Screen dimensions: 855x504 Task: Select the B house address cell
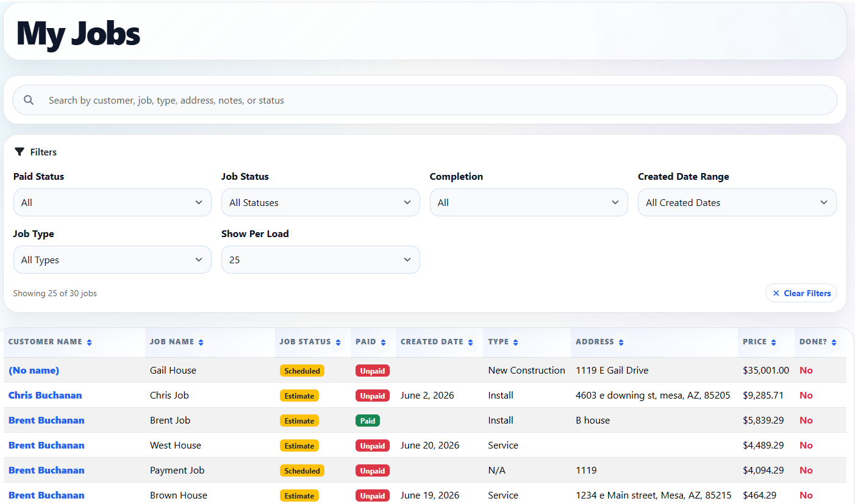click(593, 421)
